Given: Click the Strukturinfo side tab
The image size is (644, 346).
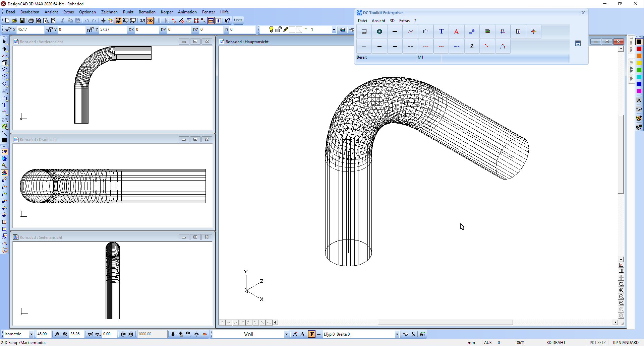Looking at the screenshot, I should [x=631, y=71].
